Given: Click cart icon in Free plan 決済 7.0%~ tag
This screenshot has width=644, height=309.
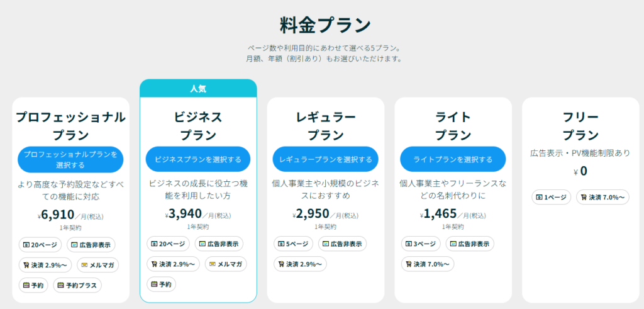Looking at the screenshot, I should (x=584, y=197).
